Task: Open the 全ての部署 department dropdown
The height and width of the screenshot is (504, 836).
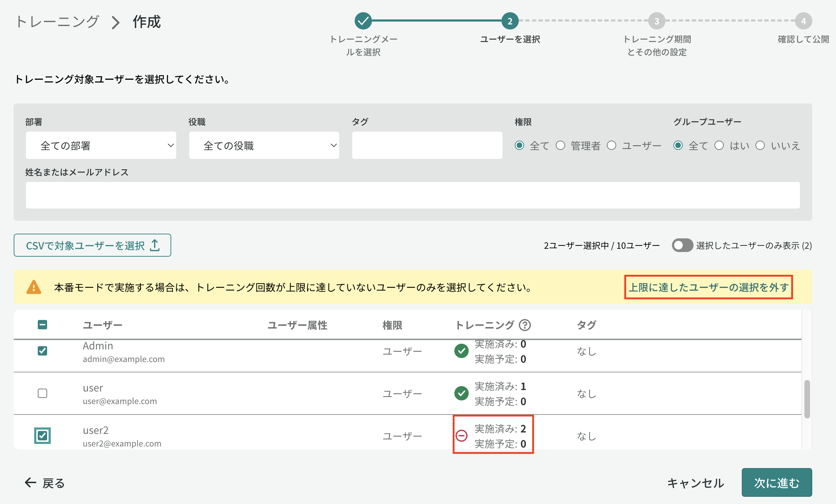Action: (x=101, y=145)
